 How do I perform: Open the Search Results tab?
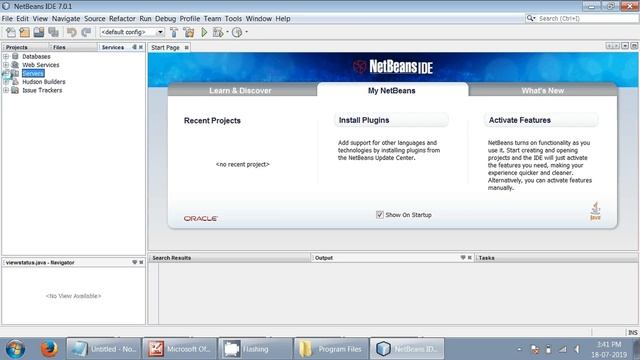click(172, 258)
